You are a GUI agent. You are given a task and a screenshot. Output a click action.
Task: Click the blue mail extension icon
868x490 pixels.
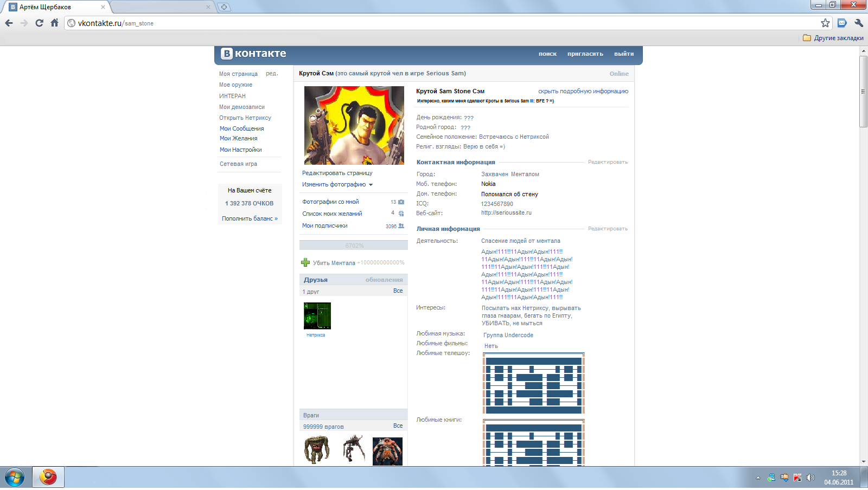(x=842, y=23)
